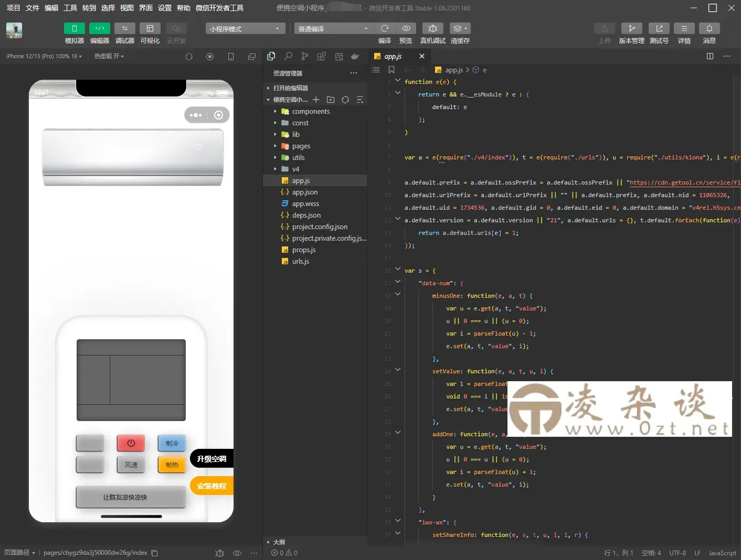The image size is (741, 560).
Task: Detach the simulator into separate window
Action: click(252, 57)
